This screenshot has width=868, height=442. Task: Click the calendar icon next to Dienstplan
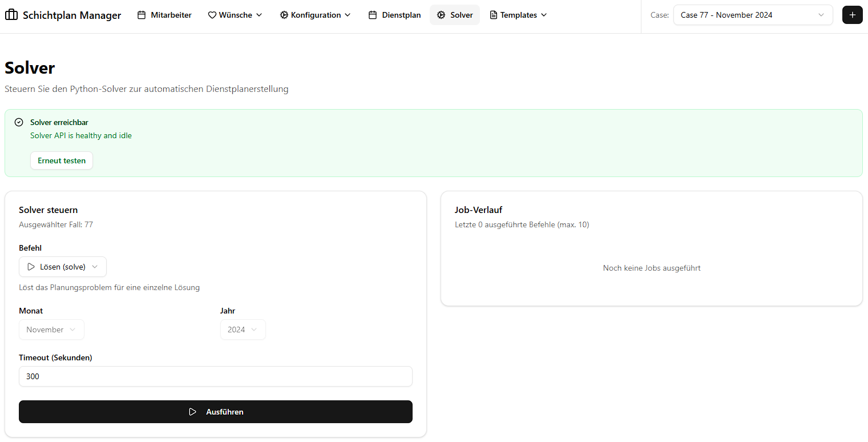coord(373,15)
